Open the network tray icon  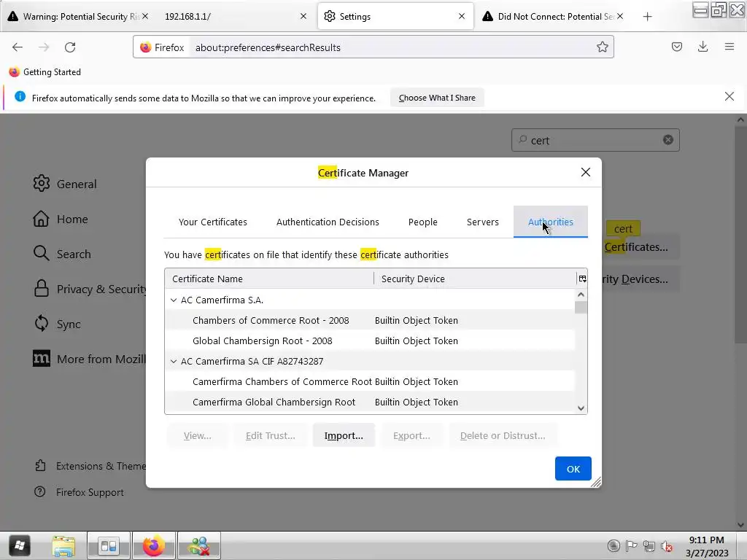[x=649, y=545]
